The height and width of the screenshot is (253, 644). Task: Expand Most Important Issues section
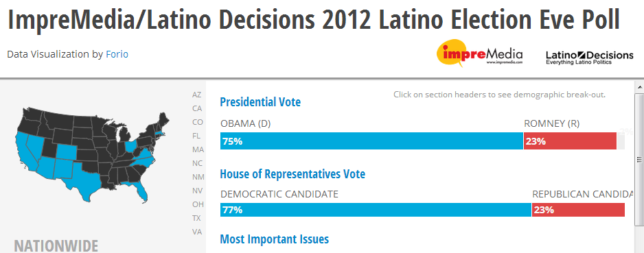point(275,239)
